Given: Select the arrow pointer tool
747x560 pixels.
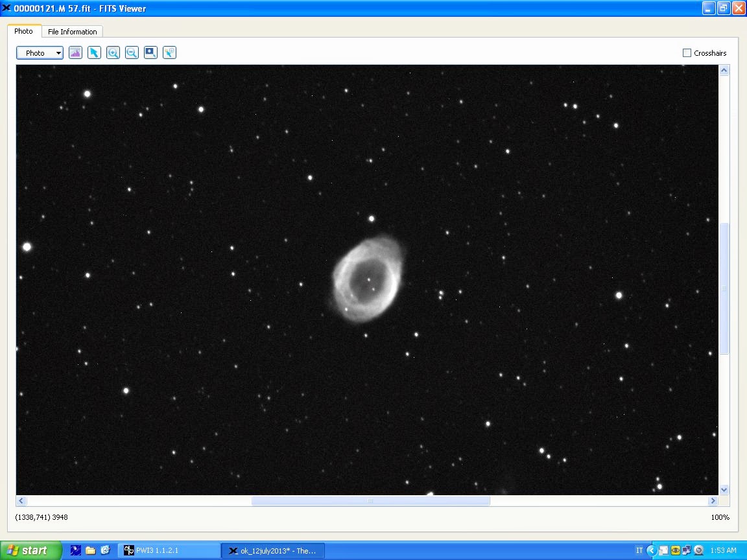Looking at the screenshot, I should [x=94, y=52].
